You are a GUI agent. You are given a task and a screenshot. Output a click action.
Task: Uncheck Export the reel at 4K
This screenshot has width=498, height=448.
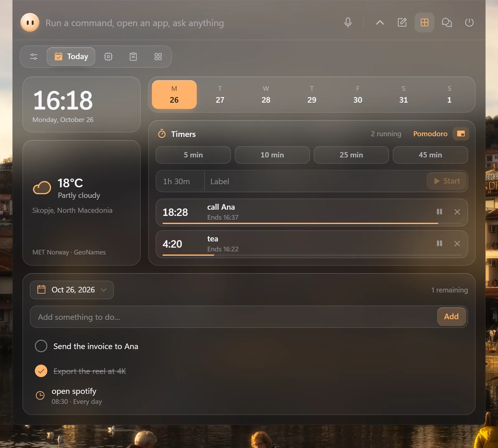pyautogui.click(x=41, y=371)
